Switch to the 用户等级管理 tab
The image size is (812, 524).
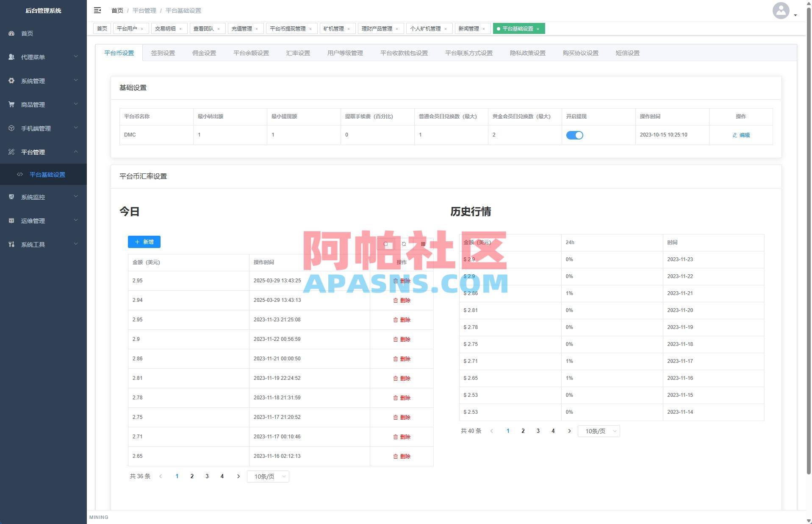point(345,53)
